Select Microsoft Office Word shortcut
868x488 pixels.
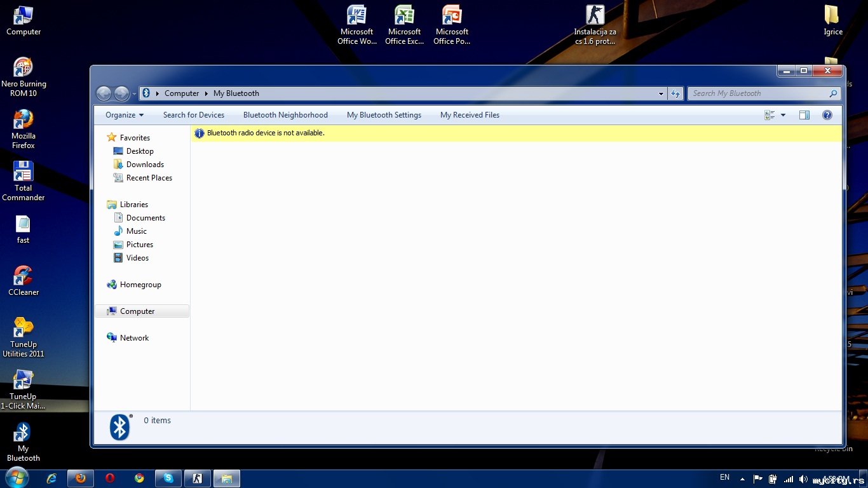click(x=357, y=25)
